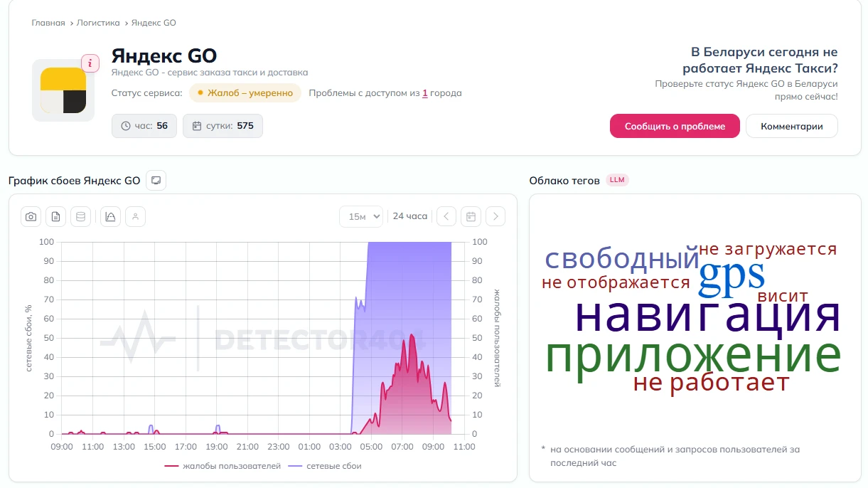Click the свободный tag in cloud
Screen dimensions: 868x488
622,259
